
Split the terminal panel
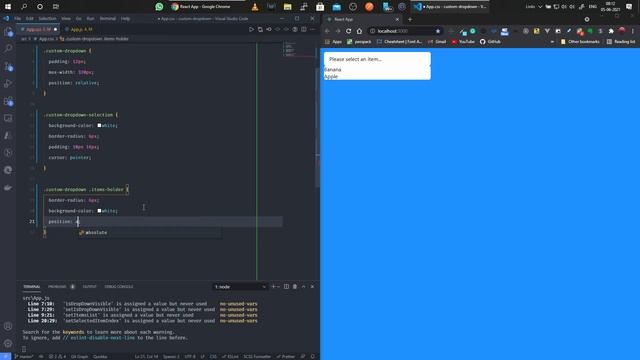pyautogui.click(x=287, y=287)
